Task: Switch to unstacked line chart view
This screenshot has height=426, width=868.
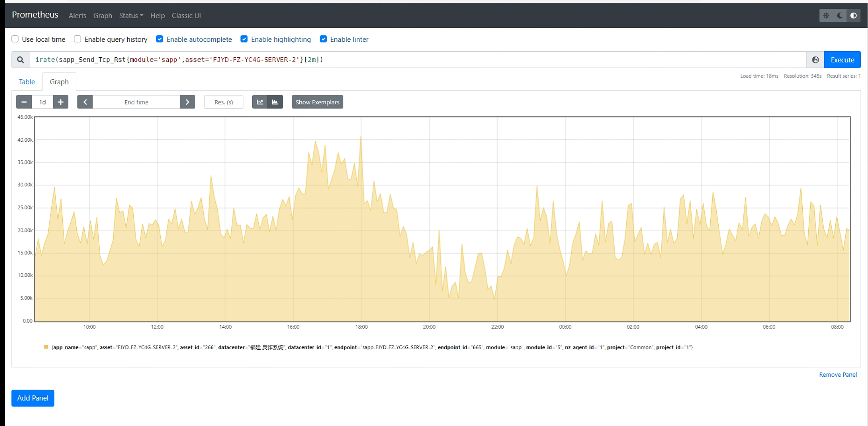Action: (260, 102)
